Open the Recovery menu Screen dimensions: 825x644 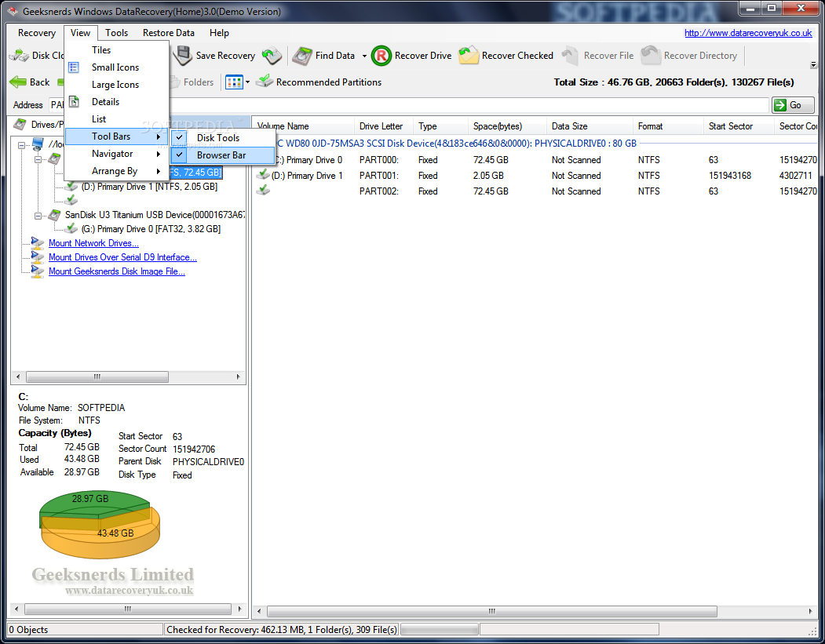(x=37, y=33)
